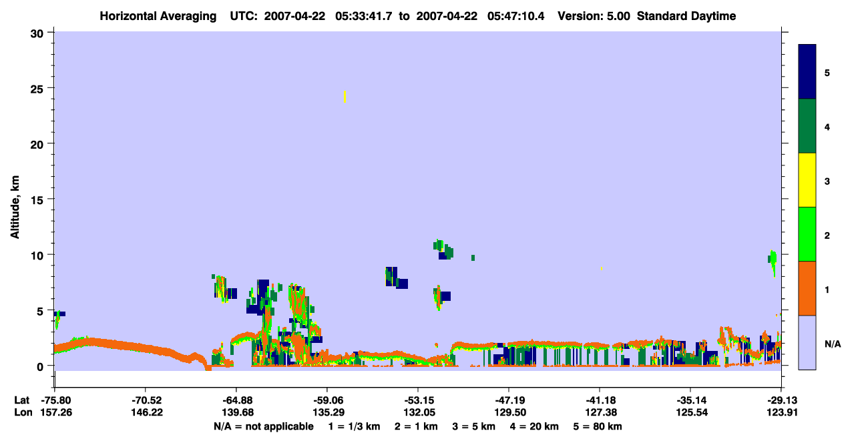Click the isolated yellow mark near 24 km altitude

345,97
